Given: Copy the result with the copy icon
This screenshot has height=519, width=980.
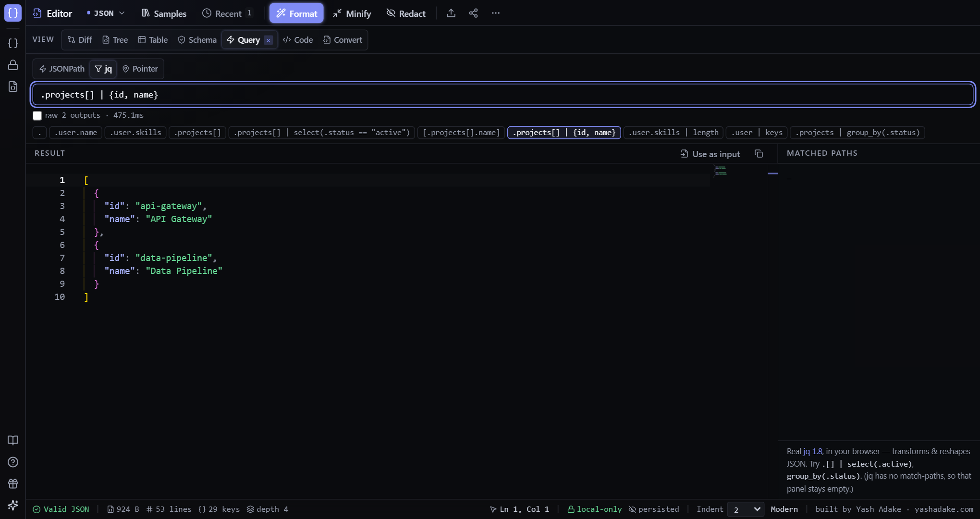Looking at the screenshot, I should click(759, 154).
